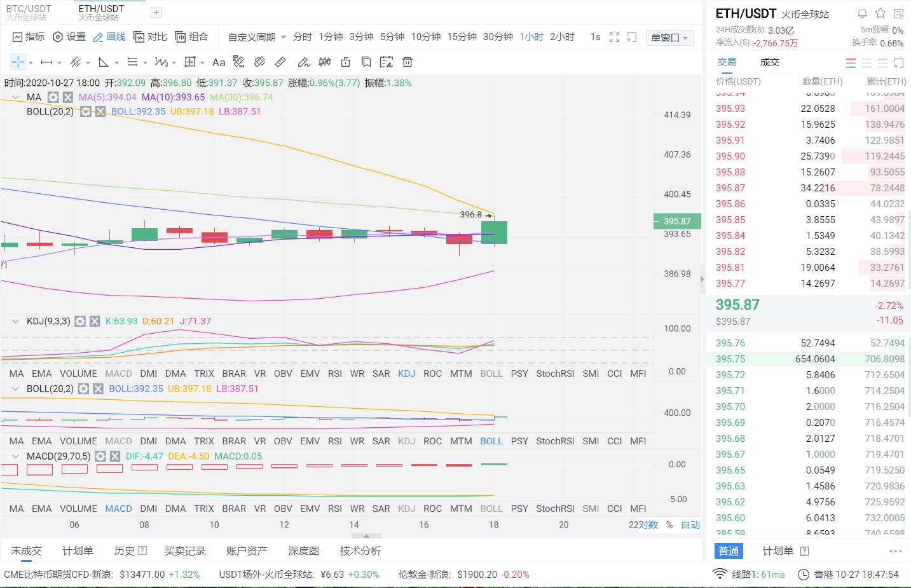Image resolution: width=911 pixels, height=588 pixels.
Task: Select the triangle angle drawing tool
Action: coord(104,62)
